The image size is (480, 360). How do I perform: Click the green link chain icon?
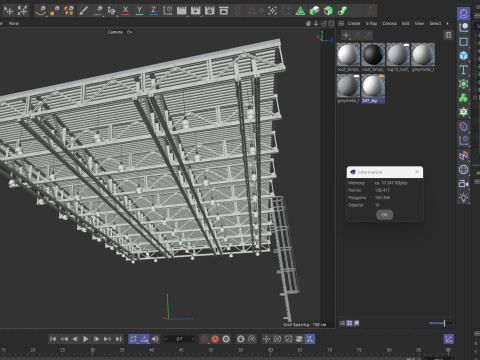[x=342, y=11]
